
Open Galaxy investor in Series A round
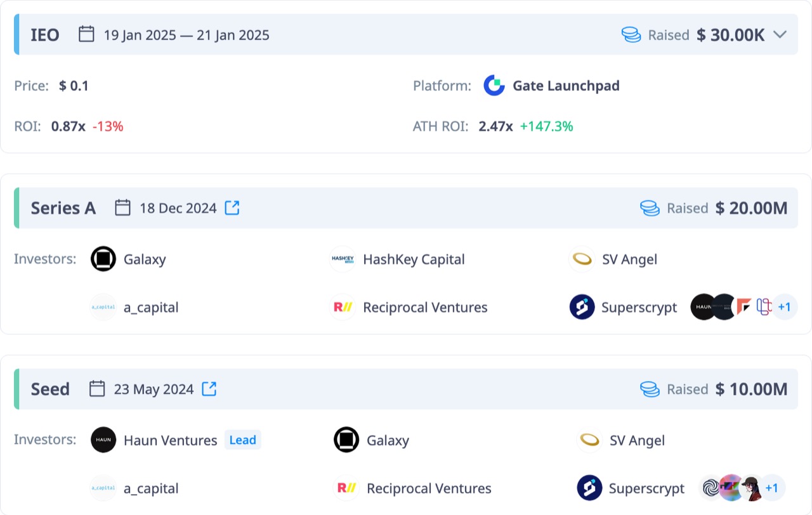145,259
